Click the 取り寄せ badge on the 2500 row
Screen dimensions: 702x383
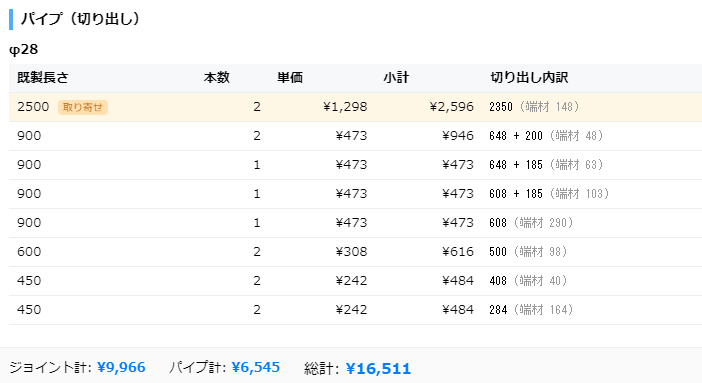pyautogui.click(x=83, y=107)
